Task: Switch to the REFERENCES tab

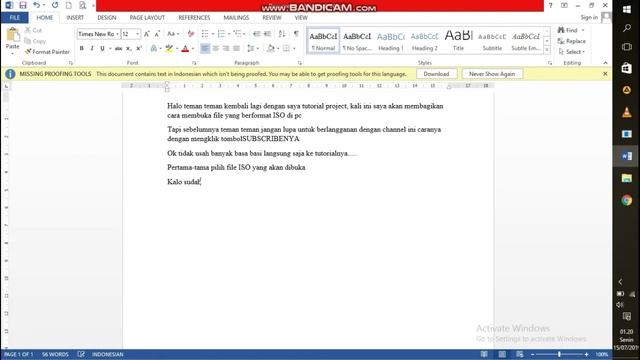Action: (x=194, y=18)
